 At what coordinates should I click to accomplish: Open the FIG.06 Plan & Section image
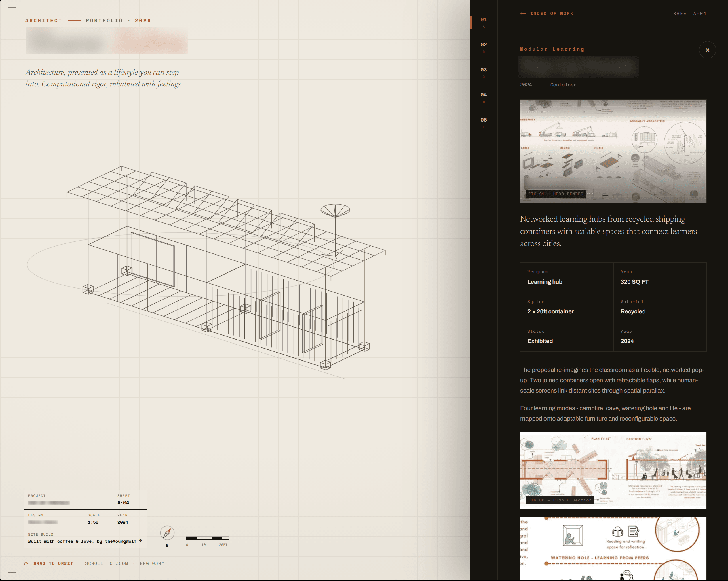pos(613,470)
